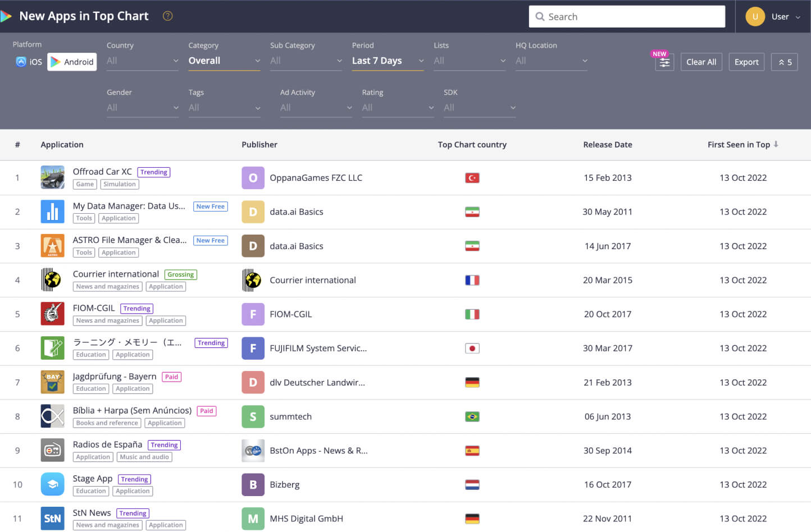Click the Offroad Car XC app icon
The width and height of the screenshot is (811, 532).
click(52, 177)
